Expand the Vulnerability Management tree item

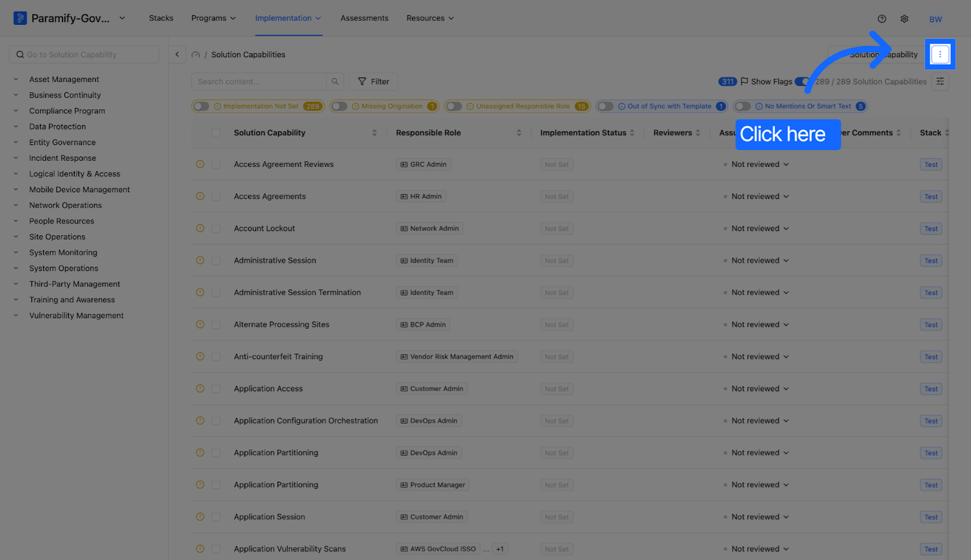(16, 315)
